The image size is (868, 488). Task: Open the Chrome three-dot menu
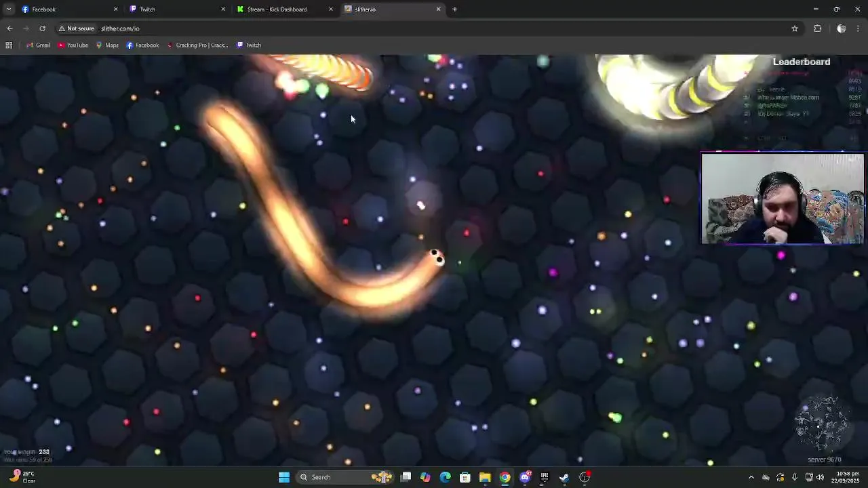[858, 28]
